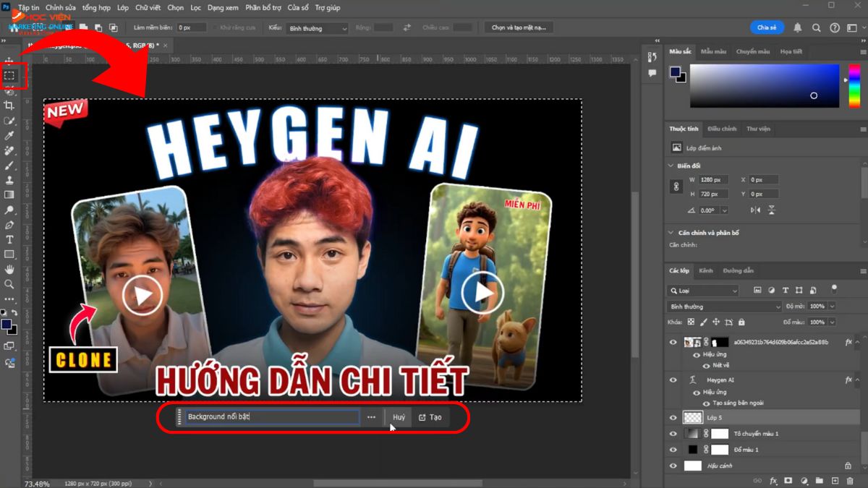Click the Chọn và tạo mặt nạ button
The image size is (868, 488).
[x=519, y=27]
